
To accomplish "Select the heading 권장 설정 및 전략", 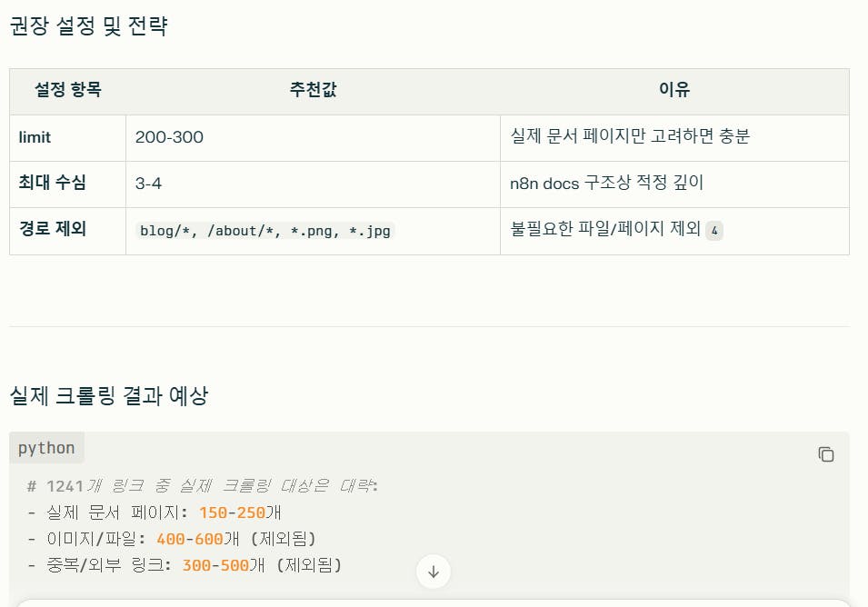I will click(86, 27).
